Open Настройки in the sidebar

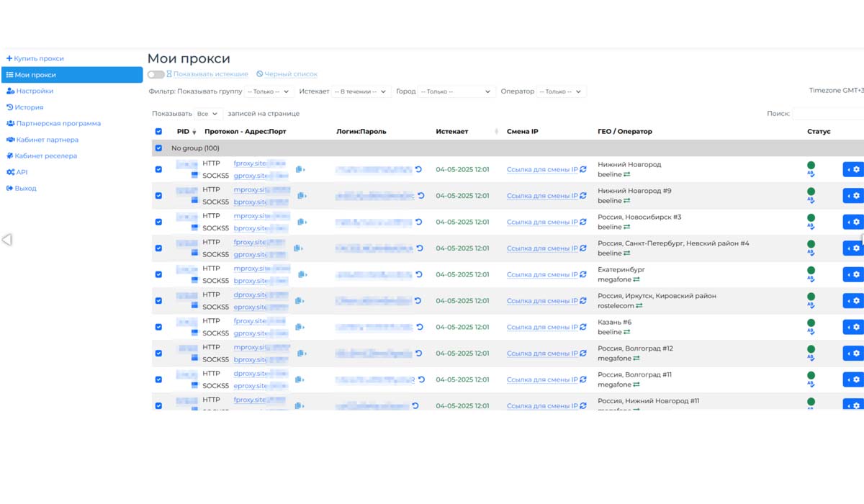coord(35,91)
